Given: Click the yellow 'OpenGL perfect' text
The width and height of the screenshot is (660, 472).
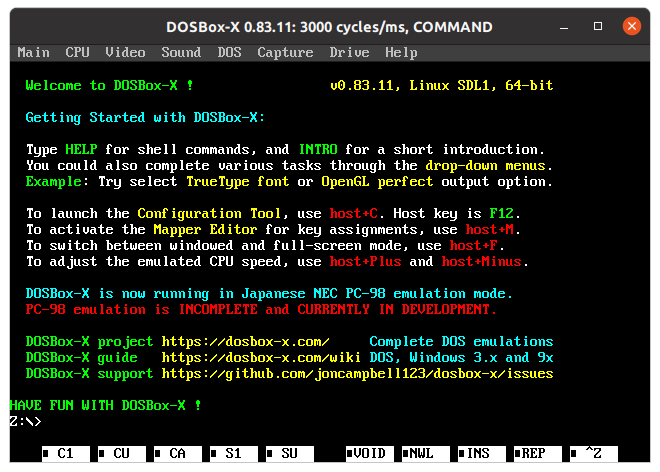Looking at the screenshot, I should [x=377, y=182].
